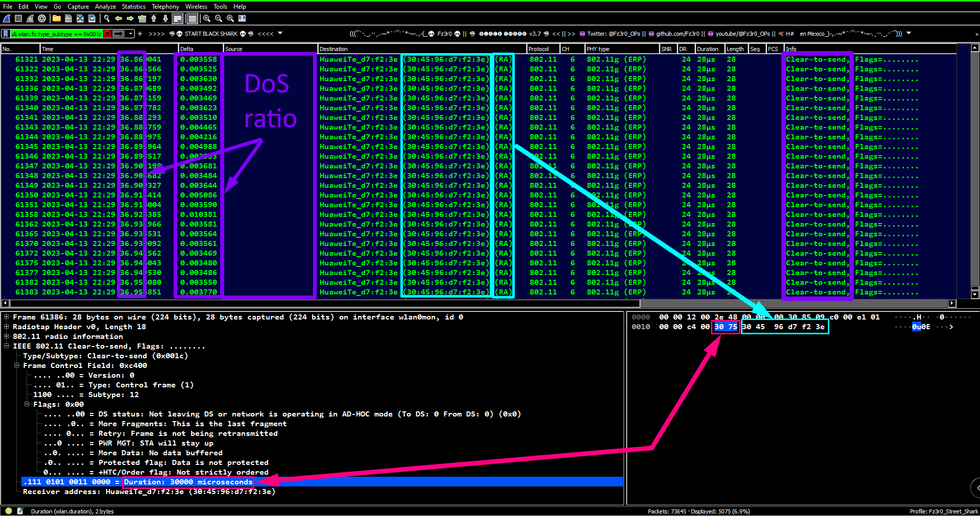Jump to the last packet with down arrow
This screenshot has height=516, width=980.
point(165,18)
